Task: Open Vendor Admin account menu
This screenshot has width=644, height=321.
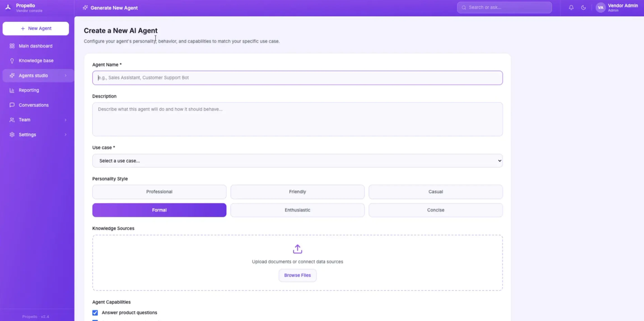Action: [x=616, y=7]
